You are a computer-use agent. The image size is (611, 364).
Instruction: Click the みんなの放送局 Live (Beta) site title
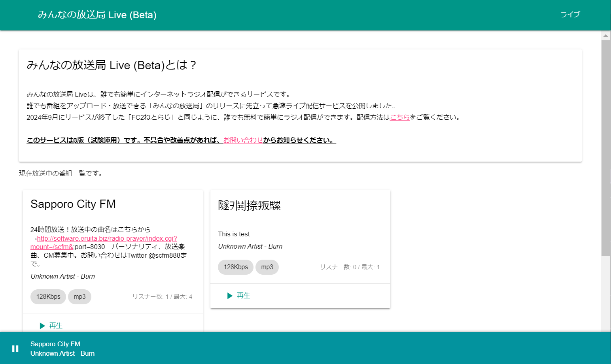click(x=97, y=15)
